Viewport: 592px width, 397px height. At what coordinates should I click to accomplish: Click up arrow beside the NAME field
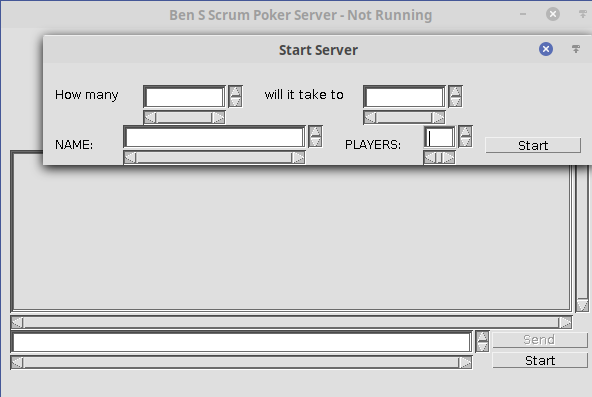(315, 131)
